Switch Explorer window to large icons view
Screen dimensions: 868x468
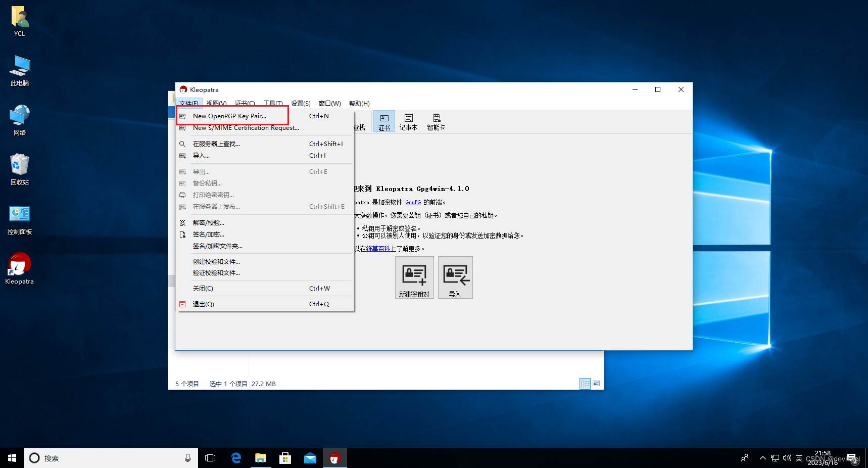coord(596,384)
